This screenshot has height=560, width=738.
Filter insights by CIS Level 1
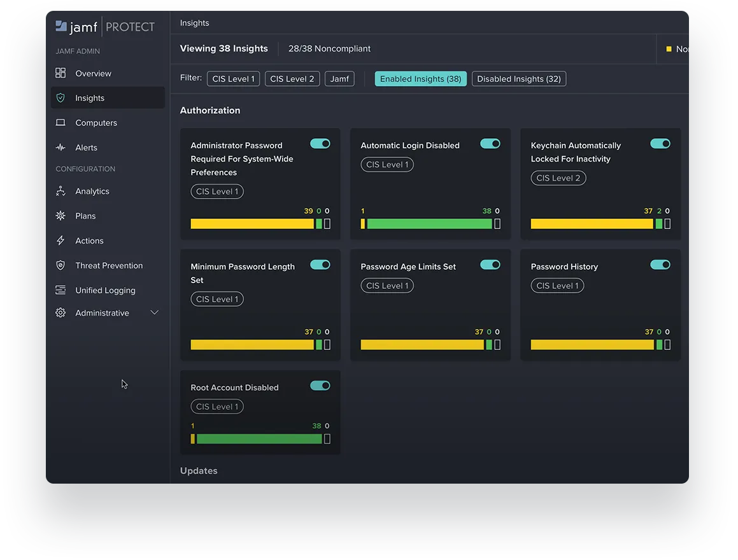pyautogui.click(x=233, y=79)
